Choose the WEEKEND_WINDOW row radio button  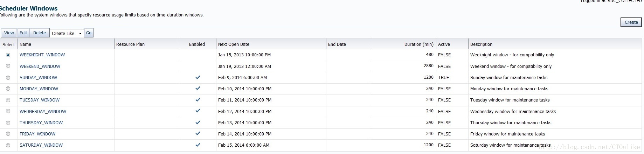pos(8,66)
